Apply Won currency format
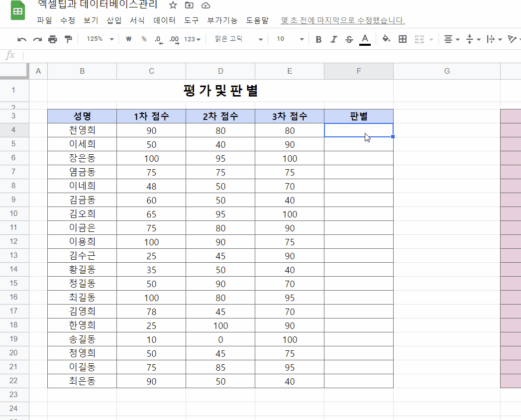This screenshot has width=521, height=420. (128, 39)
